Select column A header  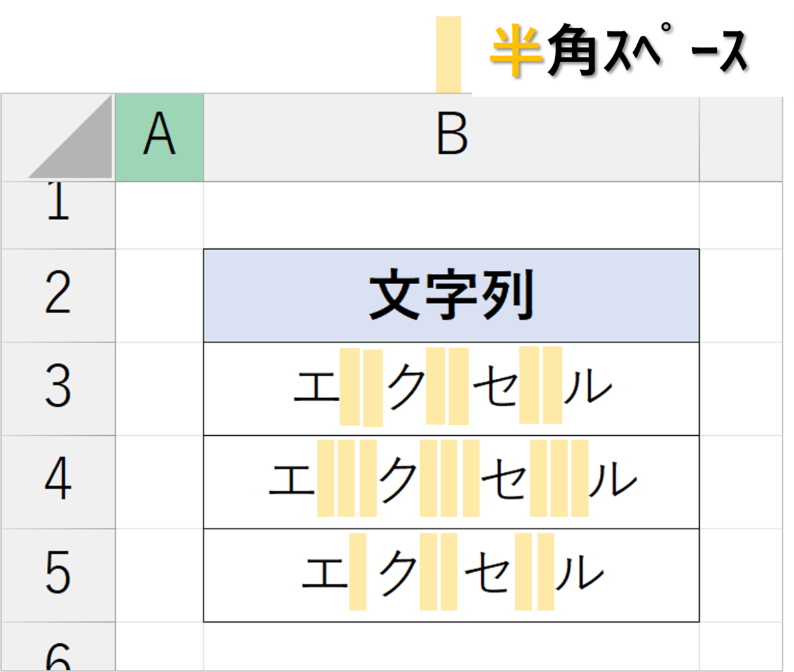[159, 138]
